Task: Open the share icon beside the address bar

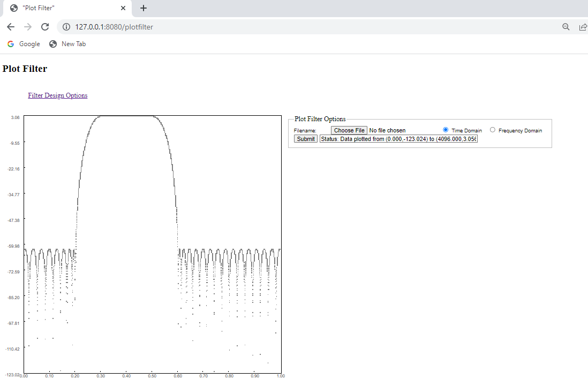Action: click(x=583, y=27)
